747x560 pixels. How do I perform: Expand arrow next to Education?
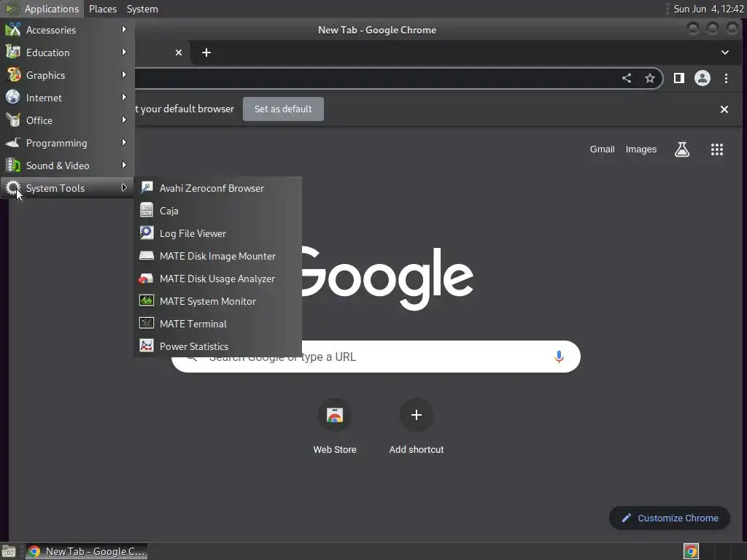(x=124, y=52)
